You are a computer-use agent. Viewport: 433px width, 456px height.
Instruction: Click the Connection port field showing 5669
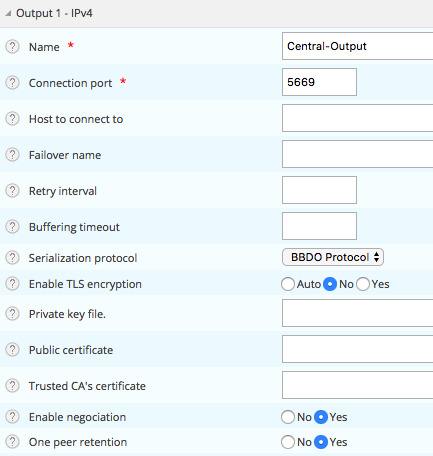[319, 82]
